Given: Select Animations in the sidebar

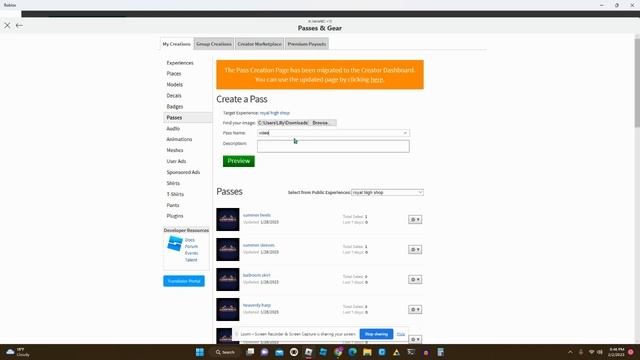Looking at the screenshot, I should click(x=179, y=139).
